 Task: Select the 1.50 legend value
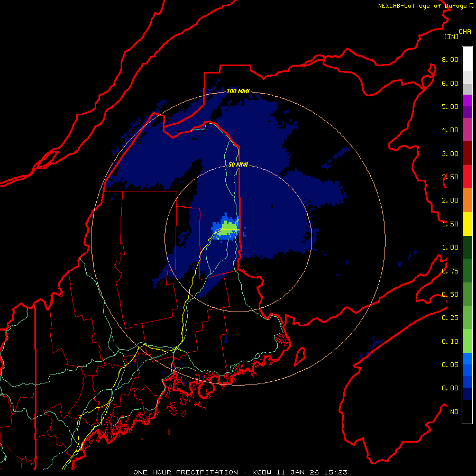[450, 224]
